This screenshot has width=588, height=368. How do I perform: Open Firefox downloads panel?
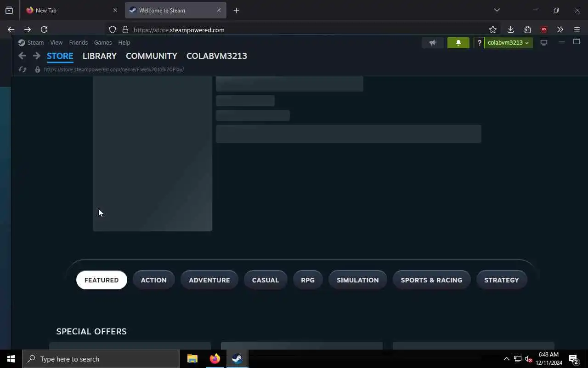click(510, 29)
